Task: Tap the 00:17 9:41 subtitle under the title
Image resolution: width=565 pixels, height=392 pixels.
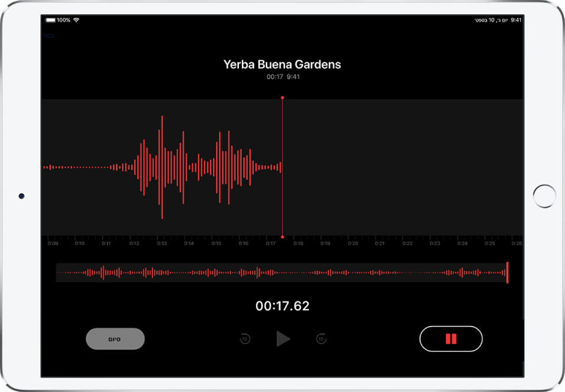Action: (x=283, y=77)
